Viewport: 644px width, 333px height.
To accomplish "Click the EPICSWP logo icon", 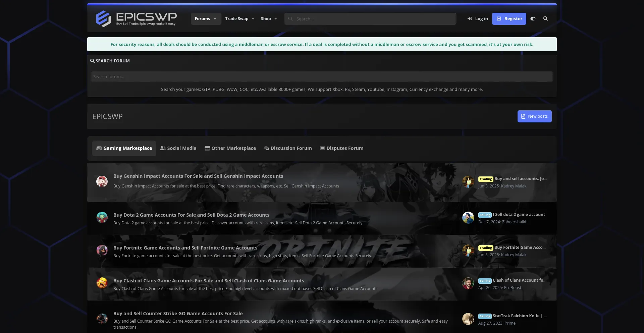I will coord(103,19).
